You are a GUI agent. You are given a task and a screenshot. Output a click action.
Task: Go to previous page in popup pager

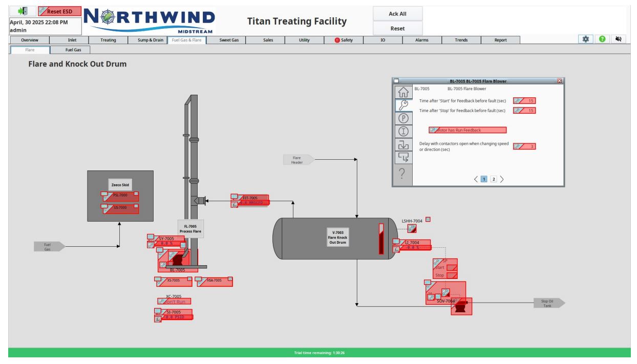[x=476, y=179]
